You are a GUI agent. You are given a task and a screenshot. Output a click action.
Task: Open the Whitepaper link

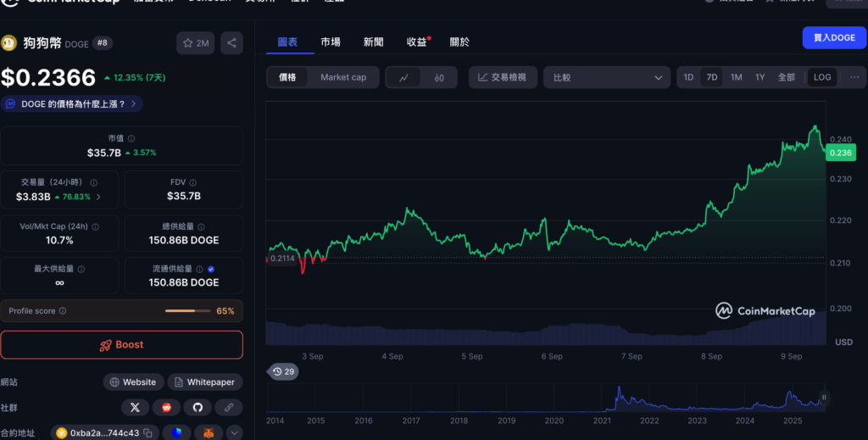click(205, 382)
